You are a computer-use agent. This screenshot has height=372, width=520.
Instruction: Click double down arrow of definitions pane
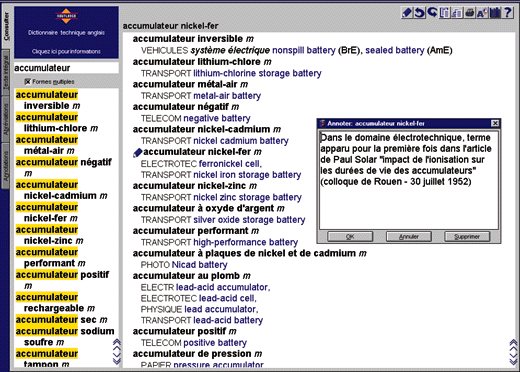pyautogui.click(x=514, y=361)
